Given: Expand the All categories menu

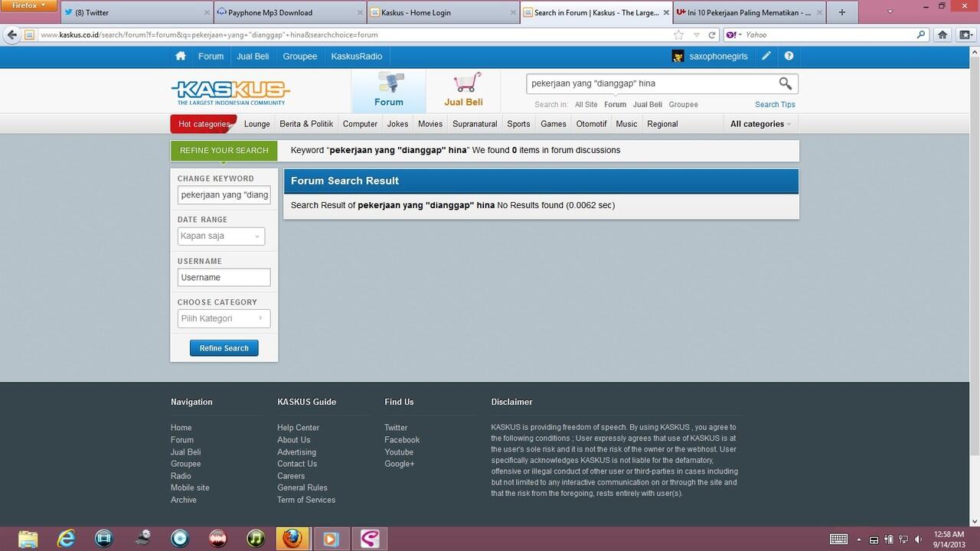Looking at the screenshot, I should pyautogui.click(x=760, y=124).
